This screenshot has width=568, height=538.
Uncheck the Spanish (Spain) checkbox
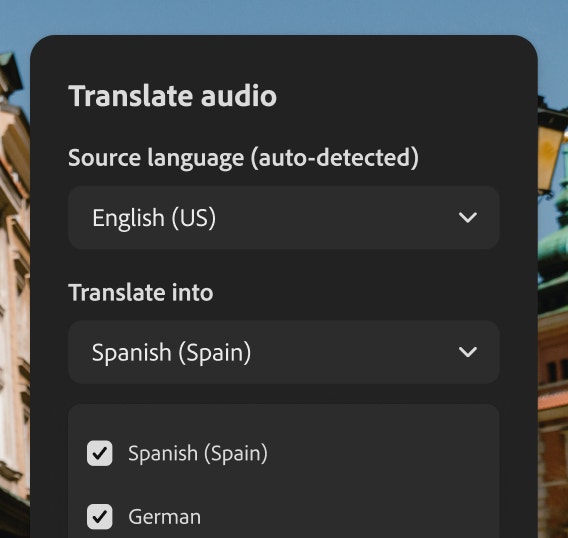coord(100,453)
